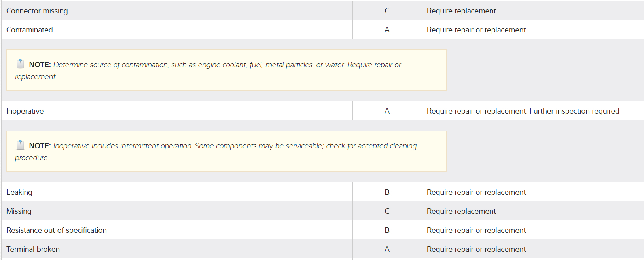Click code A in Terminal broken row

[387, 249]
